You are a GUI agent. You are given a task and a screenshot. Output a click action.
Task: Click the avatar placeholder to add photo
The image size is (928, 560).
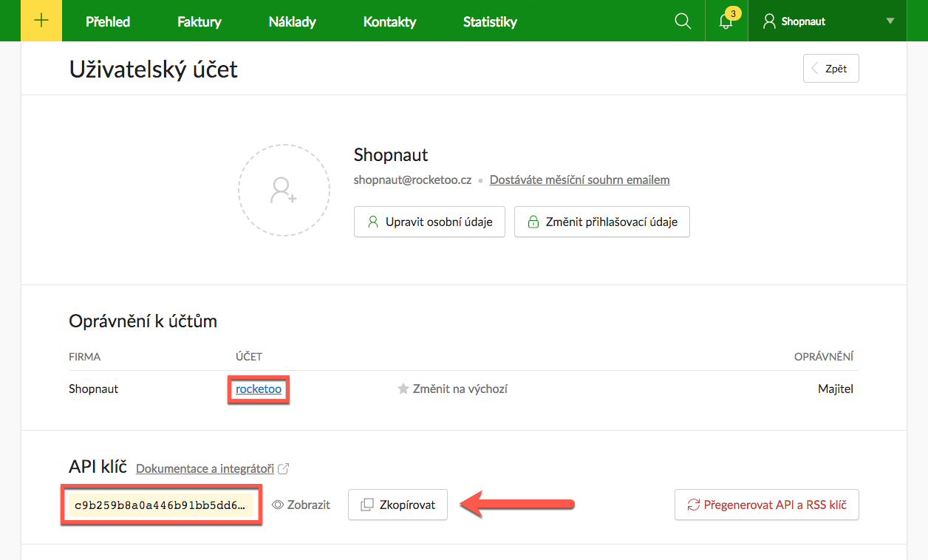tap(284, 190)
